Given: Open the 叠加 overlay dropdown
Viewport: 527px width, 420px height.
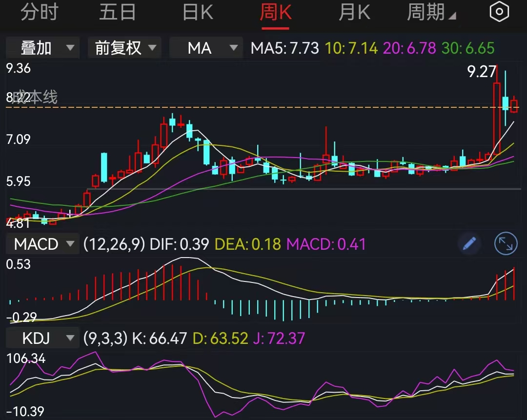Looking at the screenshot, I should click(42, 48).
